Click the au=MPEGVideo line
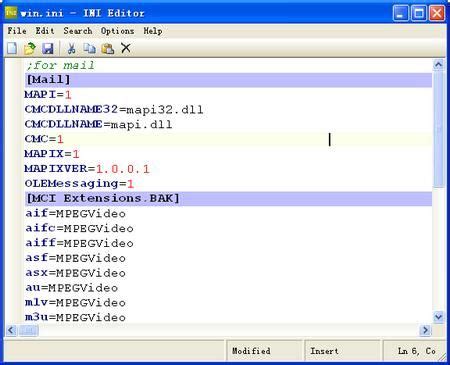 [x=72, y=288]
